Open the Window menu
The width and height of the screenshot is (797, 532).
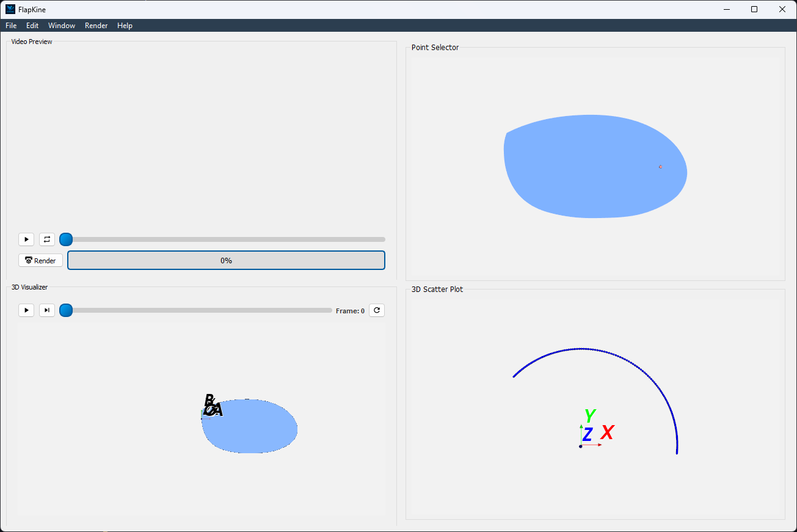pos(62,26)
